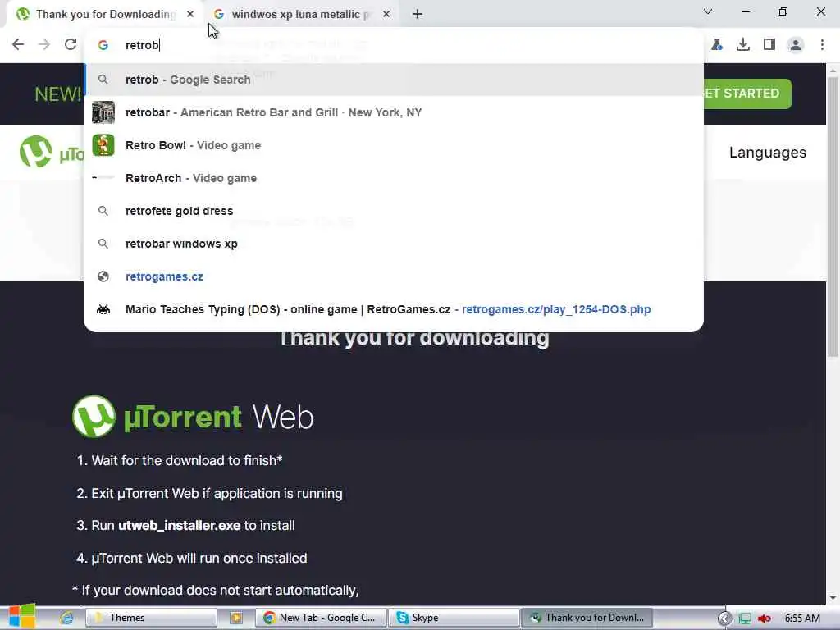Switch to Skype in the taskbar
Viewport: 840px width, 630px height.
coord(453,618)
